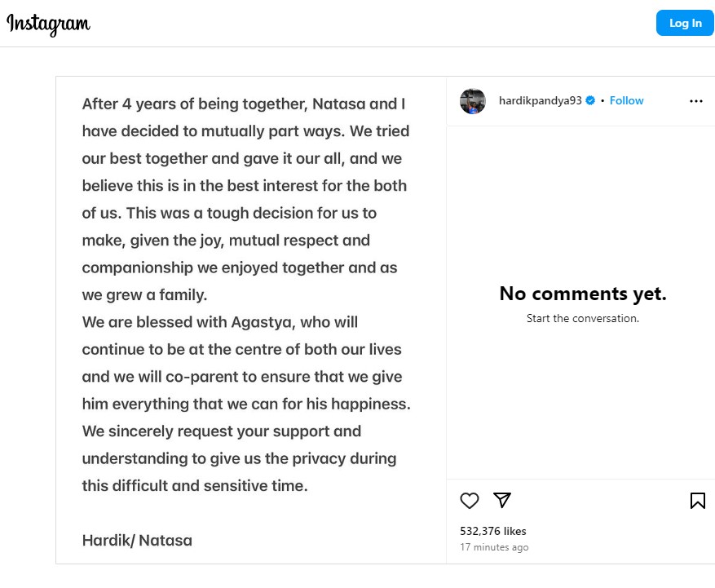Select the No comments yet heading

[x=583, y=294]
